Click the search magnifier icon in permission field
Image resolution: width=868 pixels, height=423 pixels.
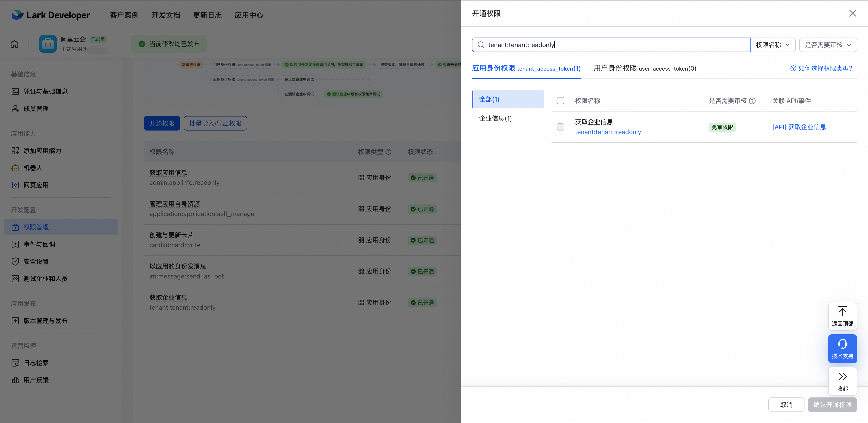pos(481,45)
